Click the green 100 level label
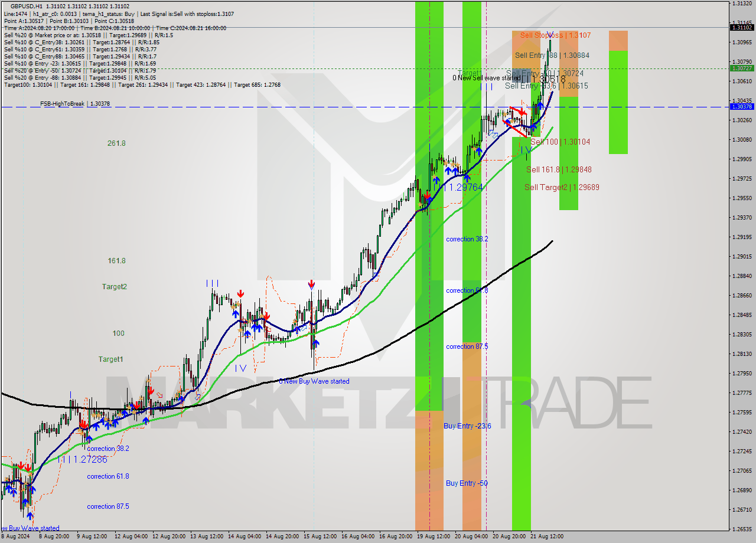The image size is (756, 543). click(118, 333)
